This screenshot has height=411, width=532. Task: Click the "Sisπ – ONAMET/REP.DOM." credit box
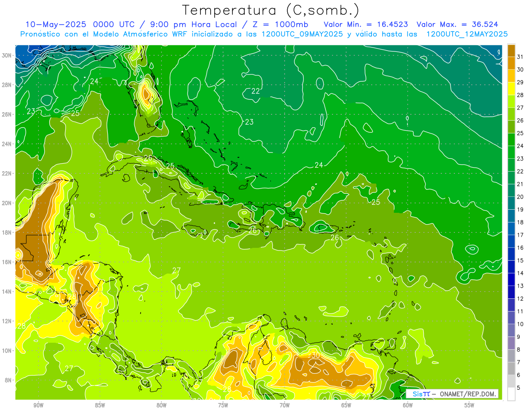coord(452,394)
